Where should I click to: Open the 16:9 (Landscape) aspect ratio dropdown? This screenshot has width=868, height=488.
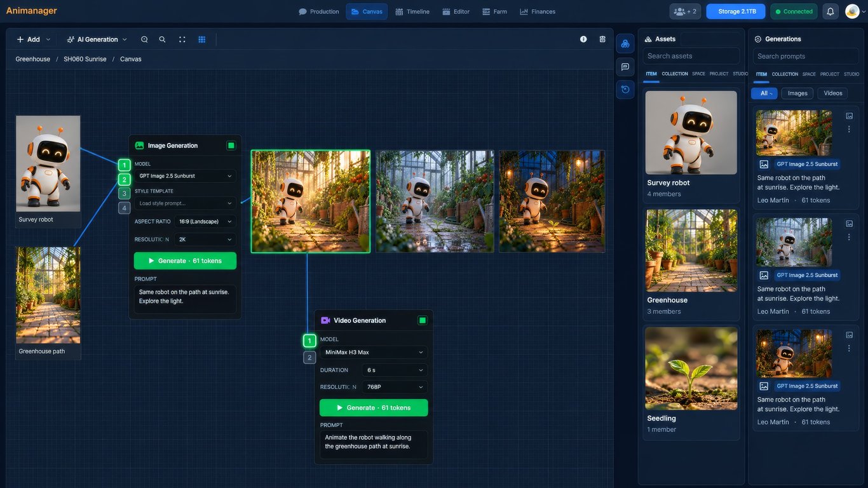click(x=204, y=221)
